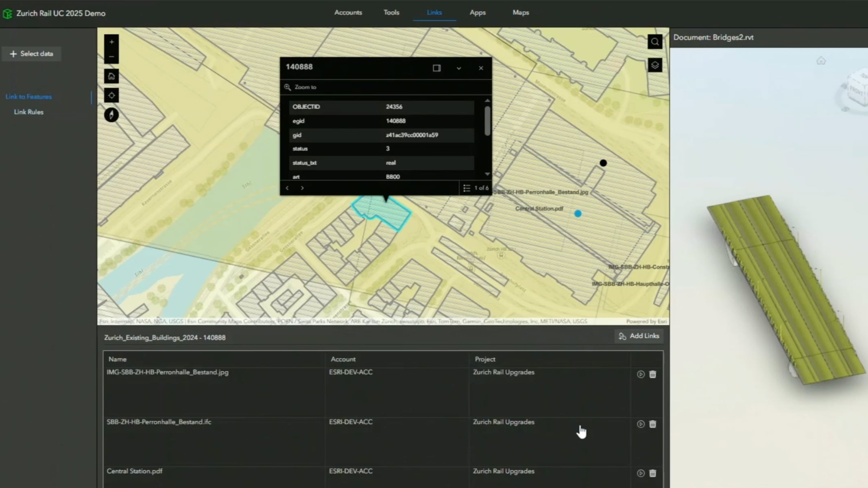Advance to the next feature with the right arrow
The height and width of the screenshot is (488, 868).
click(x=302, y=187)
